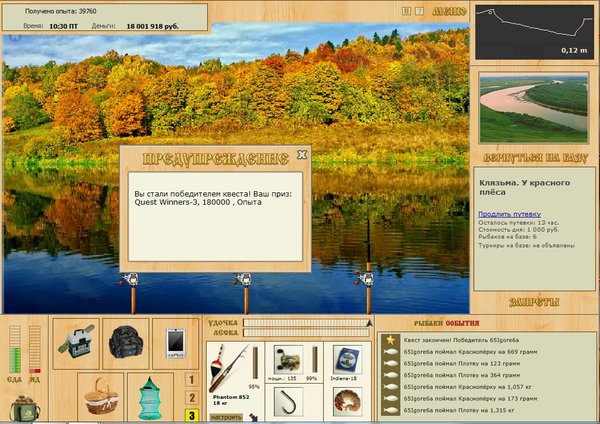This screenshot has height=424, width=600.
Task: Open the green fish keepnet icon
Action: (150, 397)
